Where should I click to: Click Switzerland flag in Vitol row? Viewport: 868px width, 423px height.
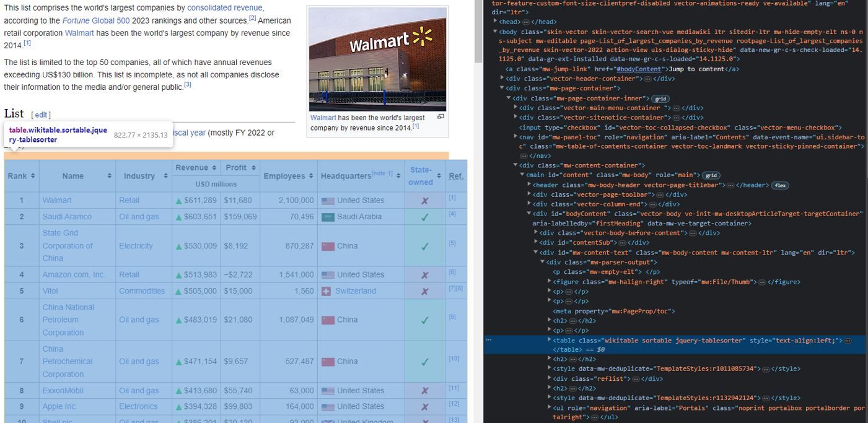(x=327, y=291)
